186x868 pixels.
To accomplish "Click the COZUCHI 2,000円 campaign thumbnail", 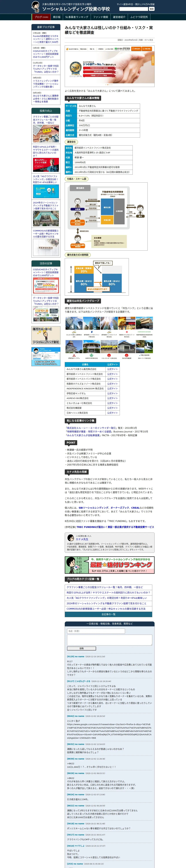I will point(46,285).
